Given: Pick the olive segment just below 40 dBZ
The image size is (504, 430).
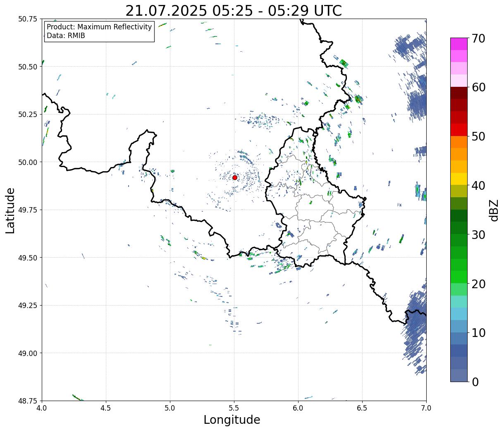Looking at the screenshot, I should tap(459, 191).
